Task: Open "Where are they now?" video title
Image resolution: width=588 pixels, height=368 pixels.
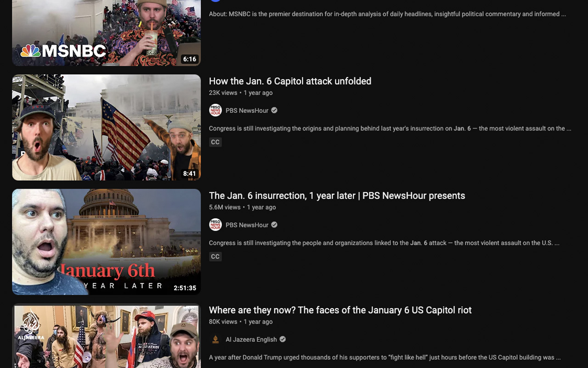Action: [340, 310]
